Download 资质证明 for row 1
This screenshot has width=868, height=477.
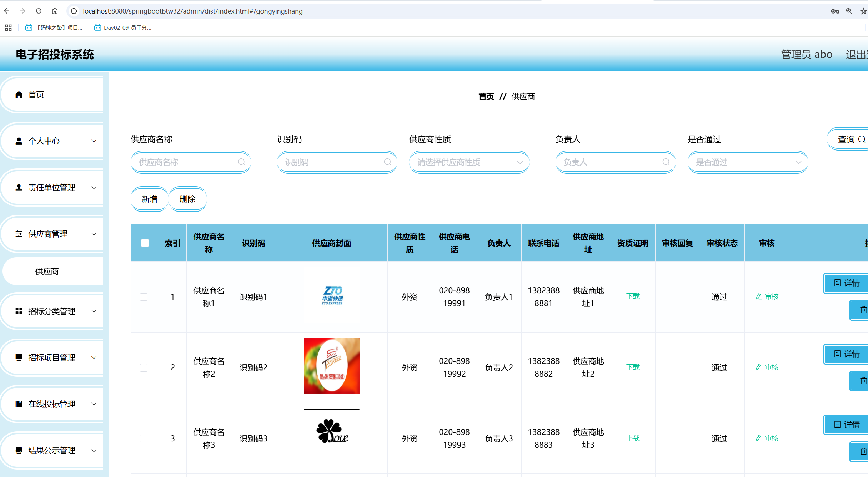pos(633,296)
